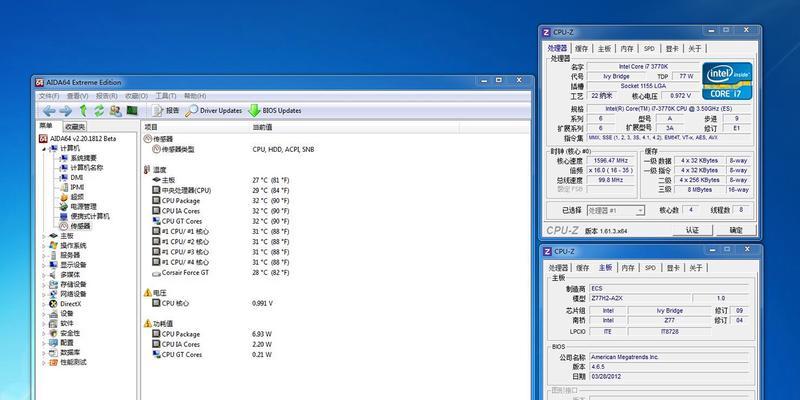Click the green up-level arrow in AIDA64
This screenshot has width=800, height=400.
83,110
